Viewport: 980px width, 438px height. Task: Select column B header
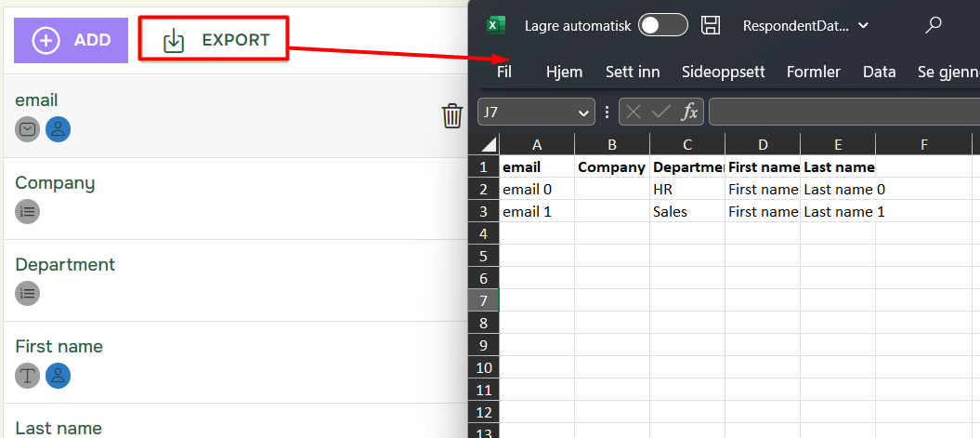[x=612, y=144]
